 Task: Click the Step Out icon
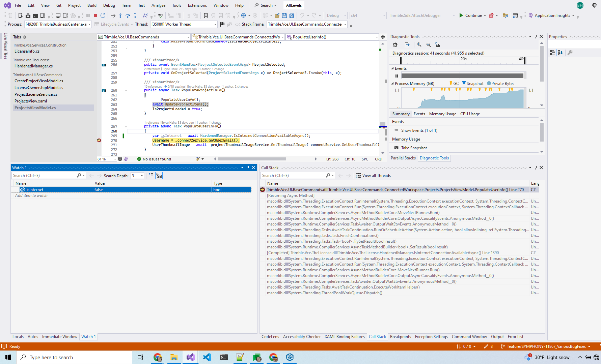[x=135, y=16]
